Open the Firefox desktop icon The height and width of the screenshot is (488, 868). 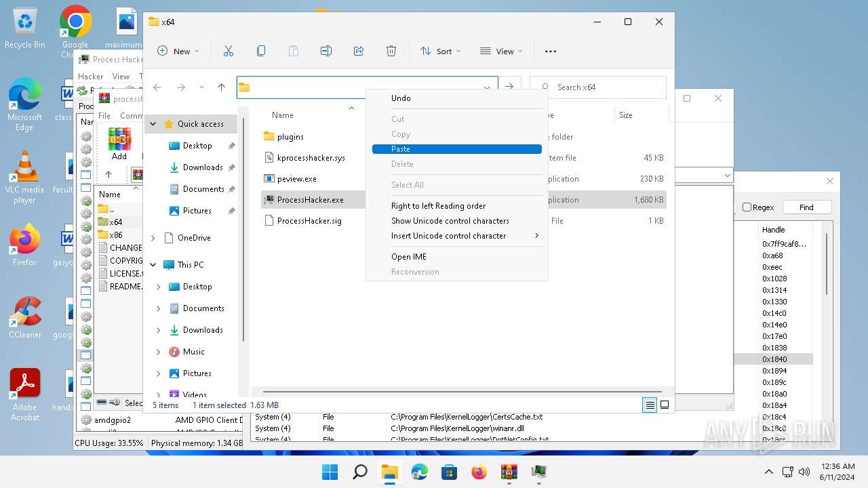pyautogui.click(x=25, y=245)
